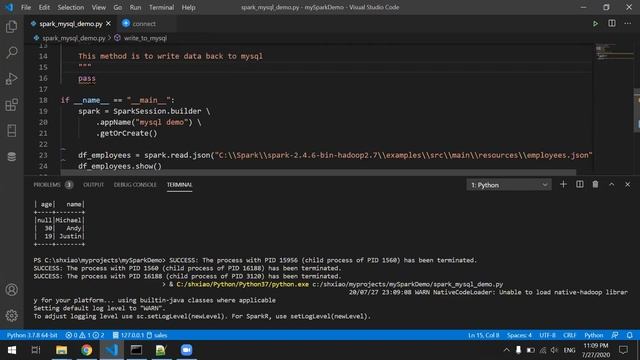Open the Windows Action Center icon
This screenshot has height=360, width=640.
click(x=623, y=350)
